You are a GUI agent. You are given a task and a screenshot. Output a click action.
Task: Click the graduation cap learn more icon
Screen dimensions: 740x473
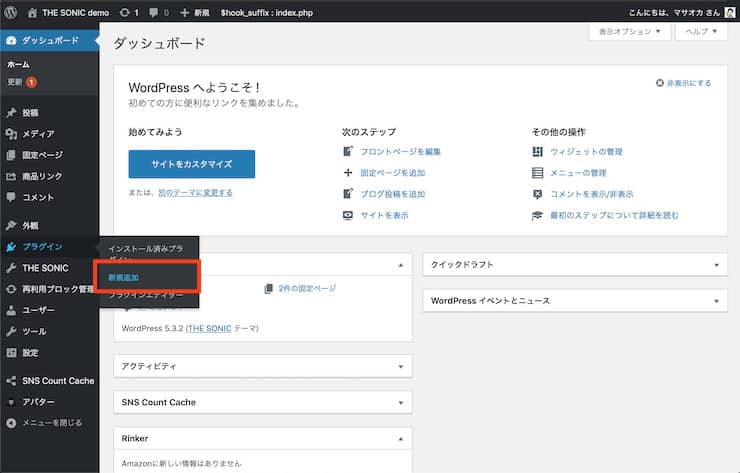coord(538,215)
